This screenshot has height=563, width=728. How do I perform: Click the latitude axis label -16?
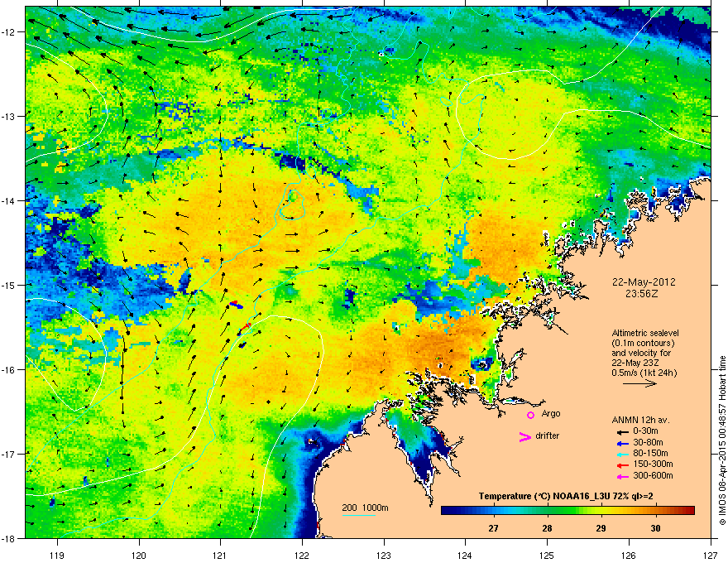point(8,370)
